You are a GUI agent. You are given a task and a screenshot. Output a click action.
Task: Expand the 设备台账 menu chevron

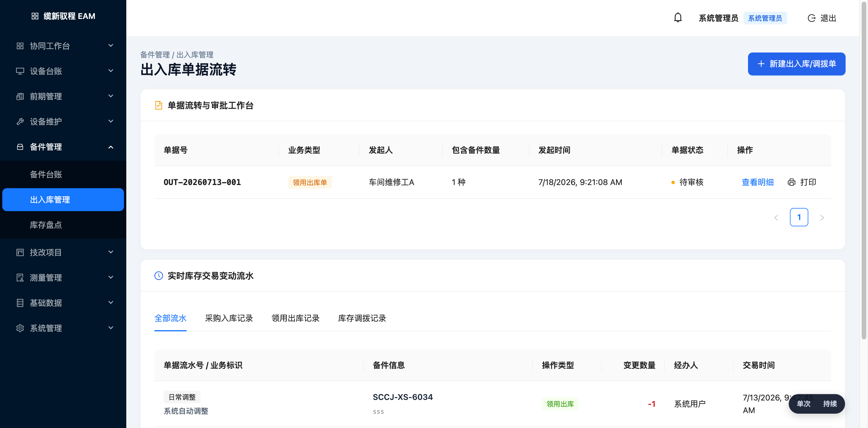pos(111,71)
